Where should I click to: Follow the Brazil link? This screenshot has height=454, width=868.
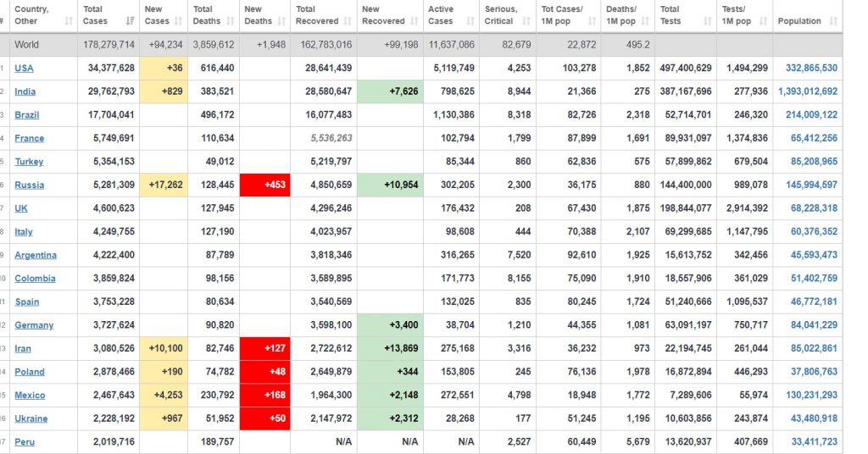coord(26,115)
